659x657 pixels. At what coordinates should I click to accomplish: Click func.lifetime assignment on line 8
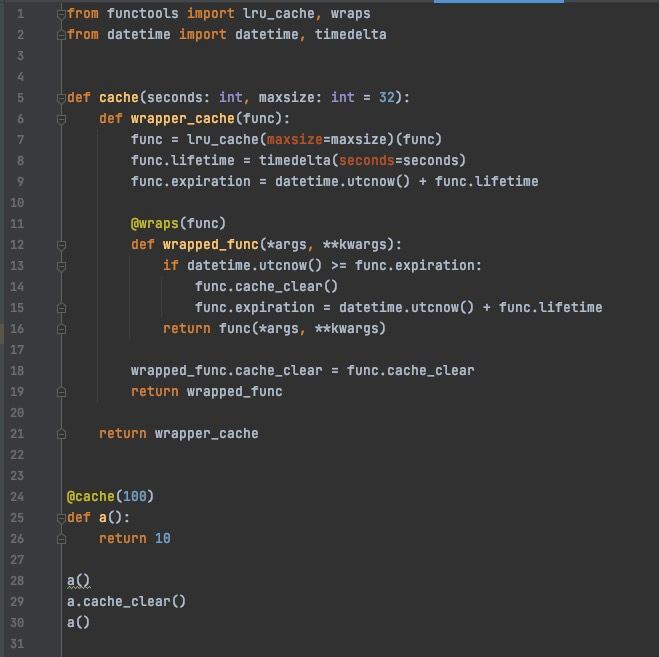[182, 161]
